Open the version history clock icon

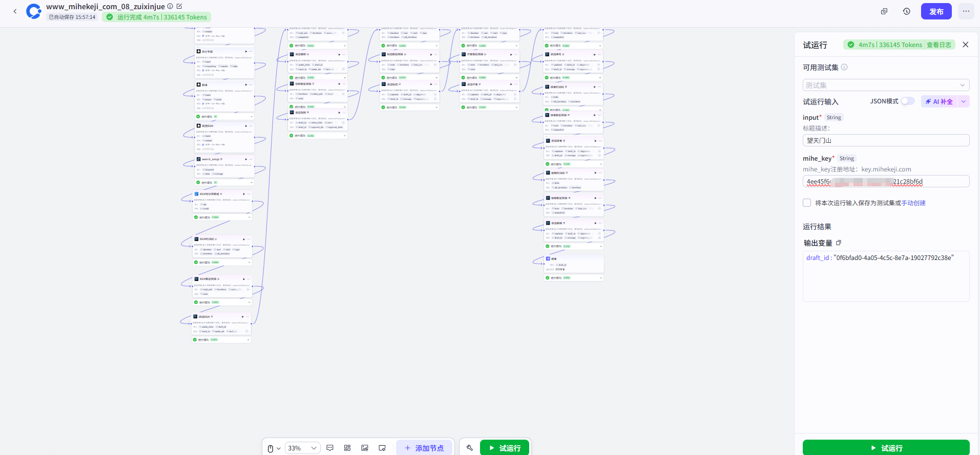coord(906,11)
